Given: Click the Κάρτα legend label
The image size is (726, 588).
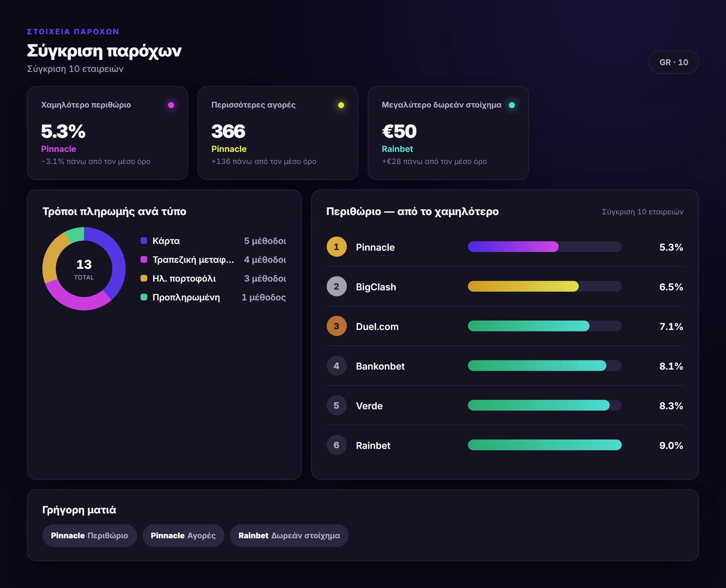Looking at the screenshot, I should pos(166,241).
